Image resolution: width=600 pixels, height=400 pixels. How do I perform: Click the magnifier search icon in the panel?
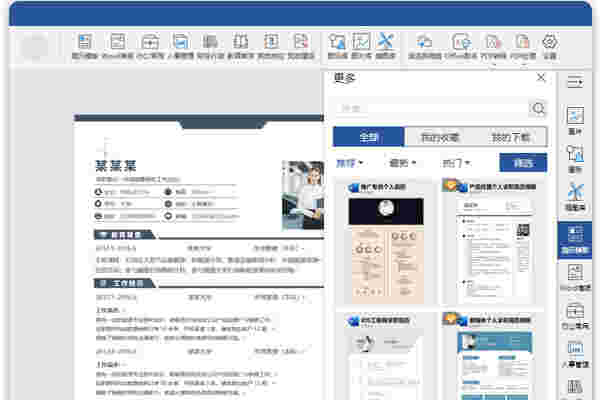(x=538, y=109)
